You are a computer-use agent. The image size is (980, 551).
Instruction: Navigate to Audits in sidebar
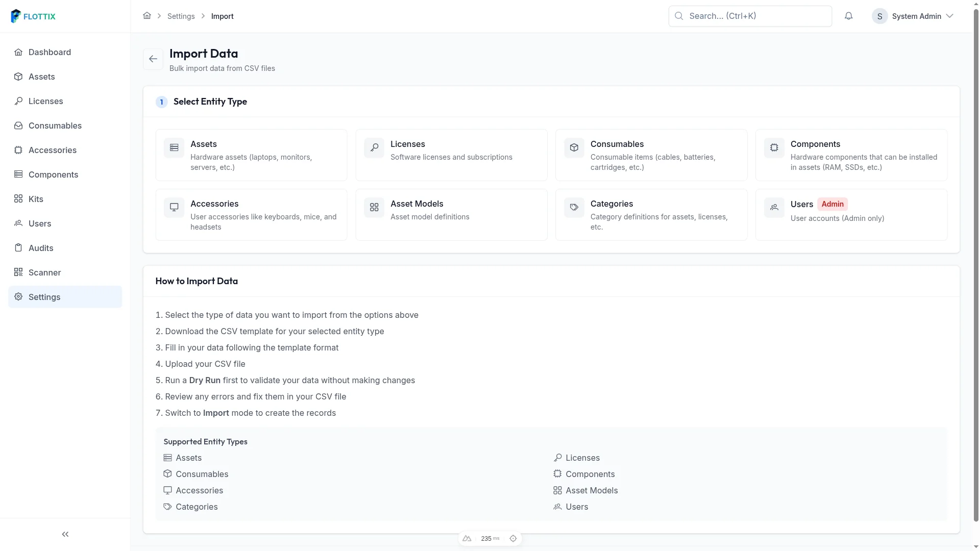point(65,248)
